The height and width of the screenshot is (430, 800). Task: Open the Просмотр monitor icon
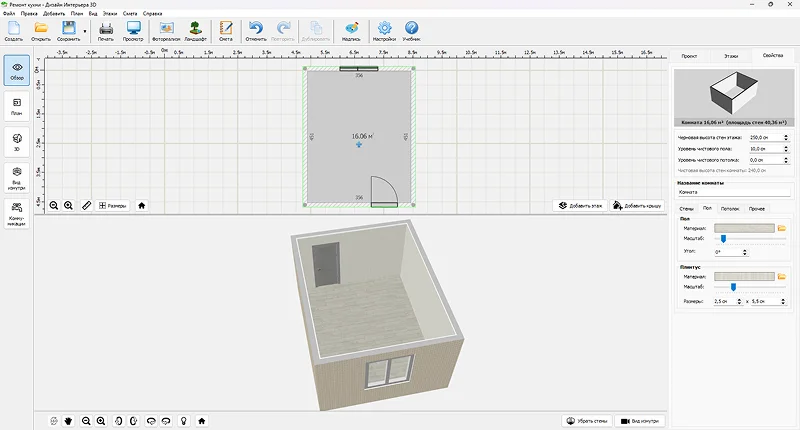click(133, 31)
